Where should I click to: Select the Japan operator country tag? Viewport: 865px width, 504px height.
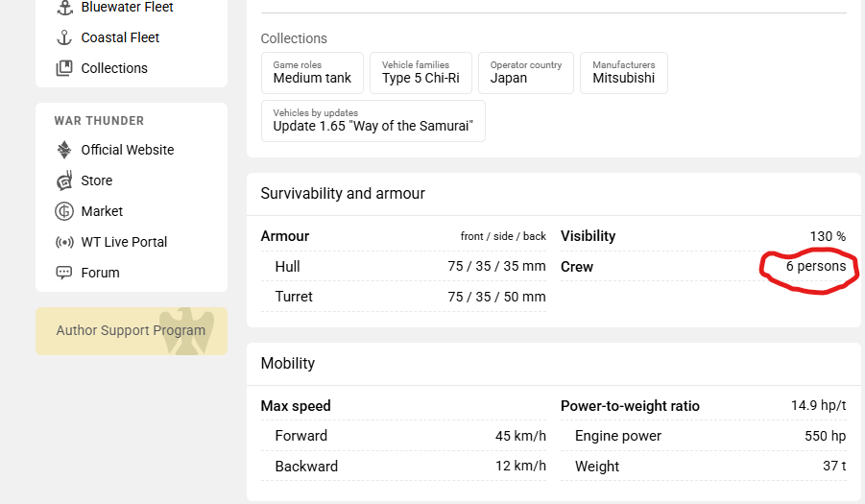click(x=525, y=73)
